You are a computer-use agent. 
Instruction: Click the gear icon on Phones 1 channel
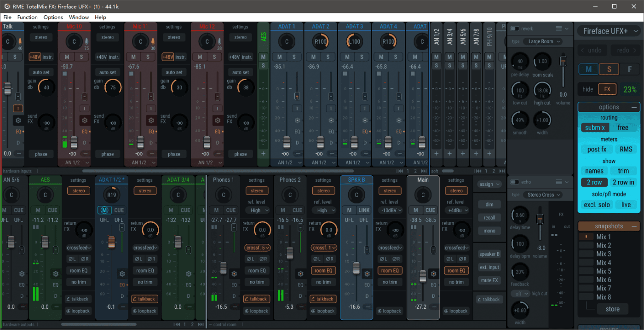[x=234, y=274]
